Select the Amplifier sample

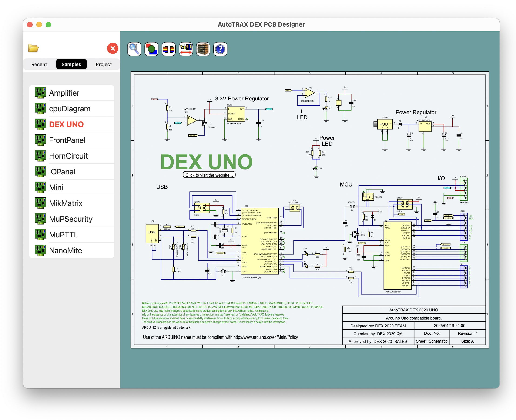[x=72, y=93]
